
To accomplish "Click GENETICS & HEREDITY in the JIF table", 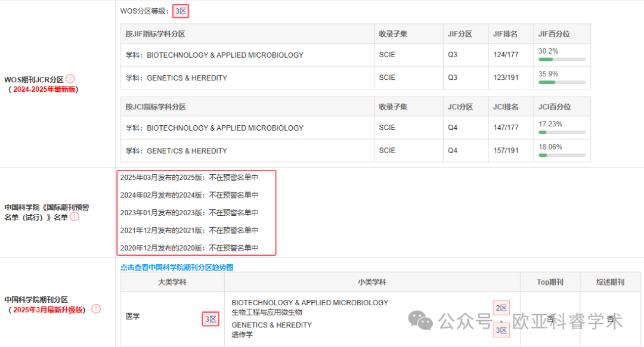I will [x=187, y=78].
